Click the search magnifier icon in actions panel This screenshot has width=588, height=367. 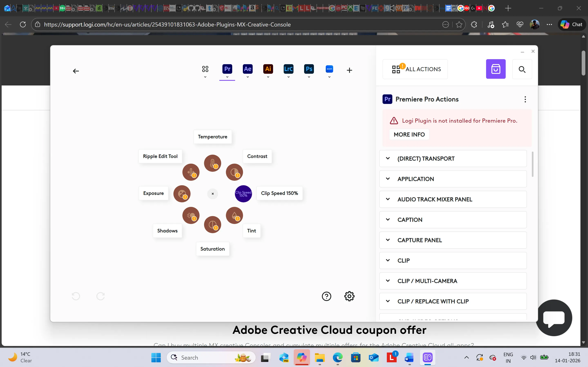522,69
